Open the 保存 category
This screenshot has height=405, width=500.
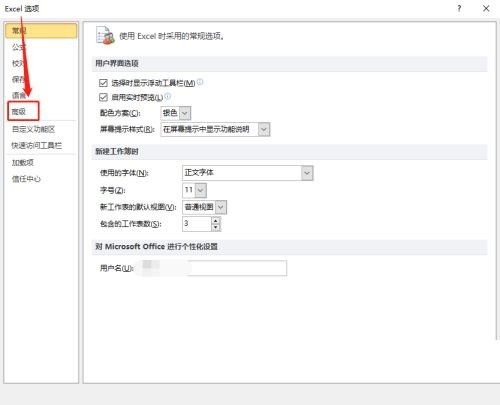click(19, 79)
